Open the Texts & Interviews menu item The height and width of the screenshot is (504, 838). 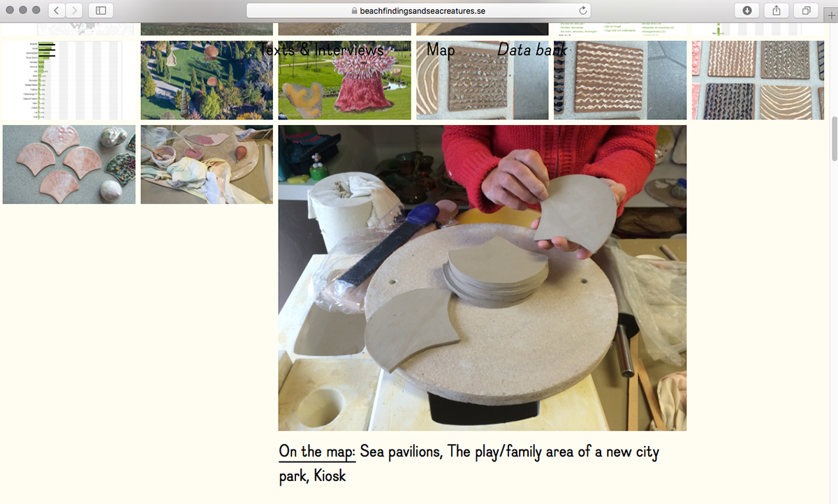pyautogui.click(x=321, y=50)
